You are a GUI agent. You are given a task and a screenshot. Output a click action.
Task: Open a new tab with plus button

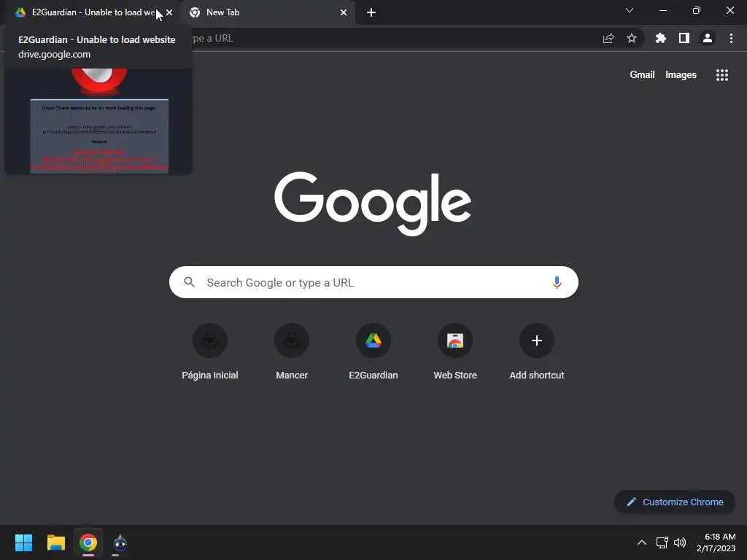tap(371, 12)
